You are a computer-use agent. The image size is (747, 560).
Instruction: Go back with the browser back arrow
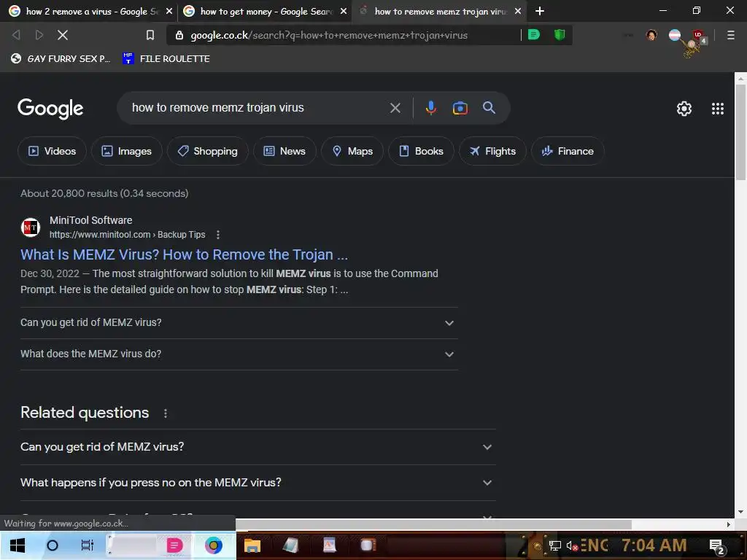(16, 35)
